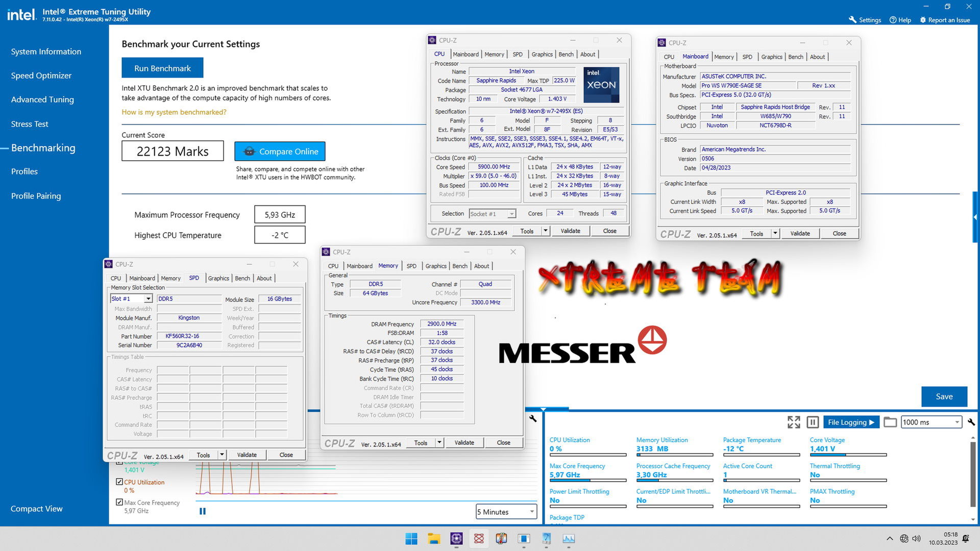980x551 pixels.
Task: Pause monitoring in the stats panel
Action: tap(813, 422)
